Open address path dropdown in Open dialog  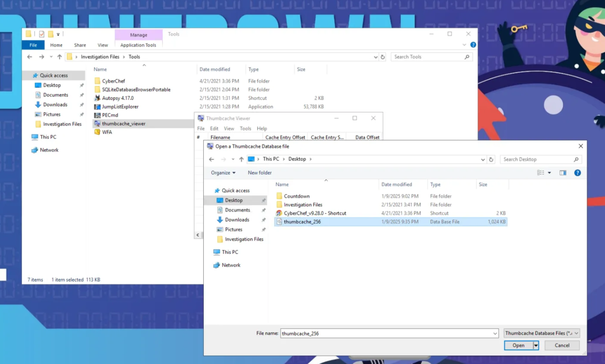pyautogui.click(x=482, y=160)
